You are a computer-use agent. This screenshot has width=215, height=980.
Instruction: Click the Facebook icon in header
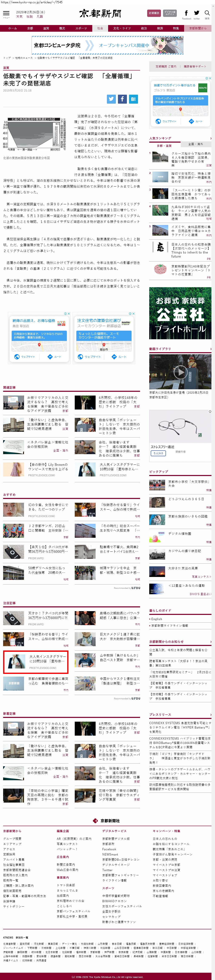click(x=186, y=13)
